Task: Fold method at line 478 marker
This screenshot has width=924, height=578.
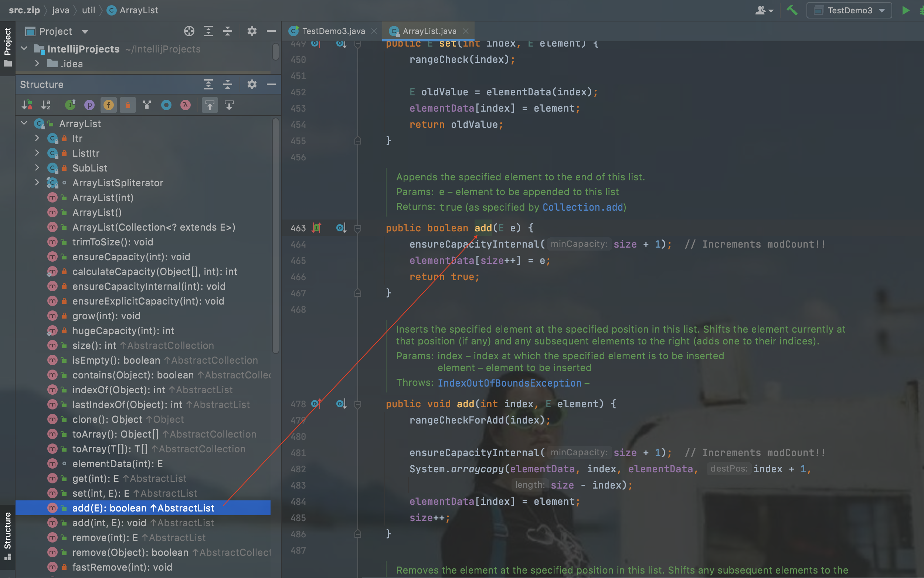Action: pos(358,404)
